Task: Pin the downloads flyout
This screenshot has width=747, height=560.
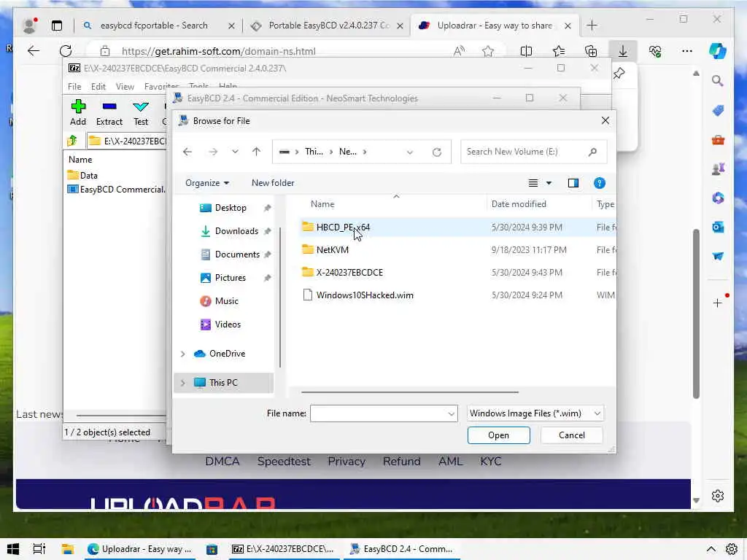Action: (619, 74)
